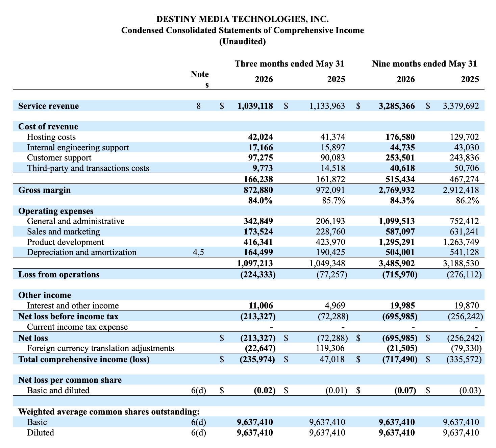This screenshot has width=496, height=448.
Task: Click interest income value 11,006
Action: click(261, 306)
